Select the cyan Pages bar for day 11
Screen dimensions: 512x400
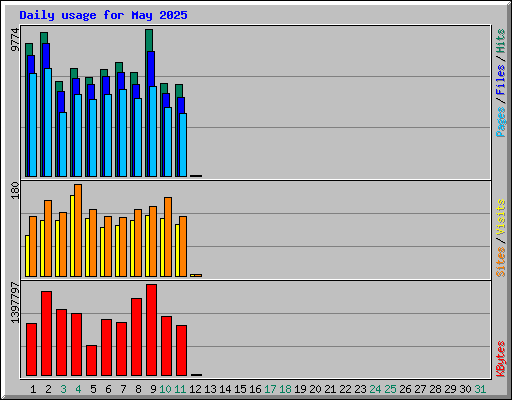[183, 145]
